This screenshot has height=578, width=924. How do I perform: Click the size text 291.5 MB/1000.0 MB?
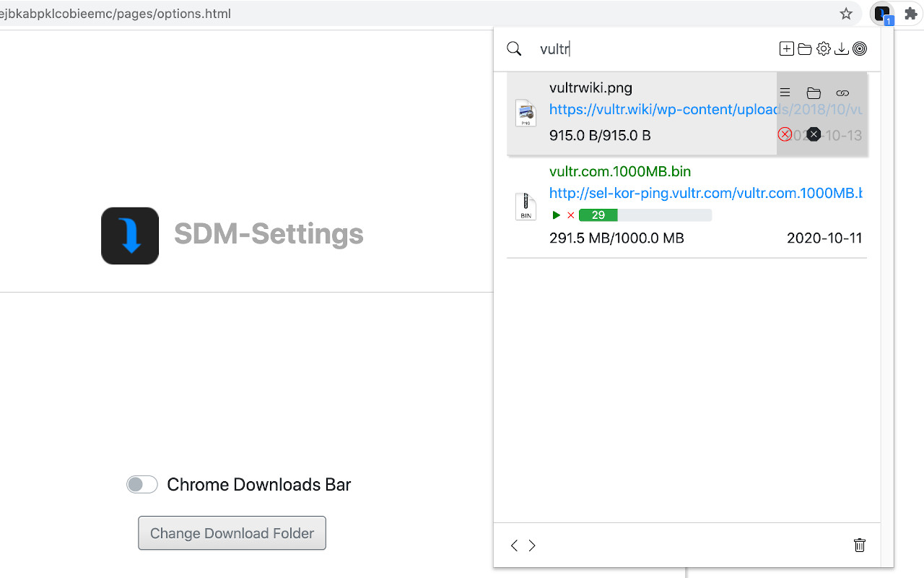coord(616,238)
